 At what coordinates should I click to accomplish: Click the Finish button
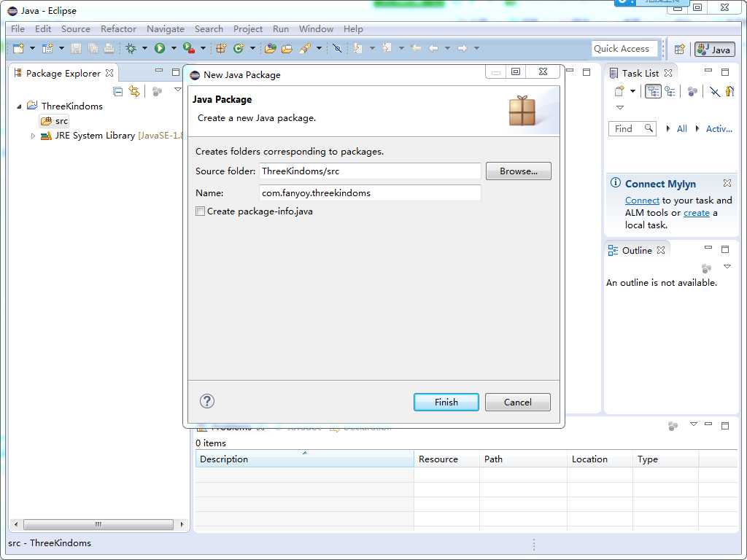(446, 402)
